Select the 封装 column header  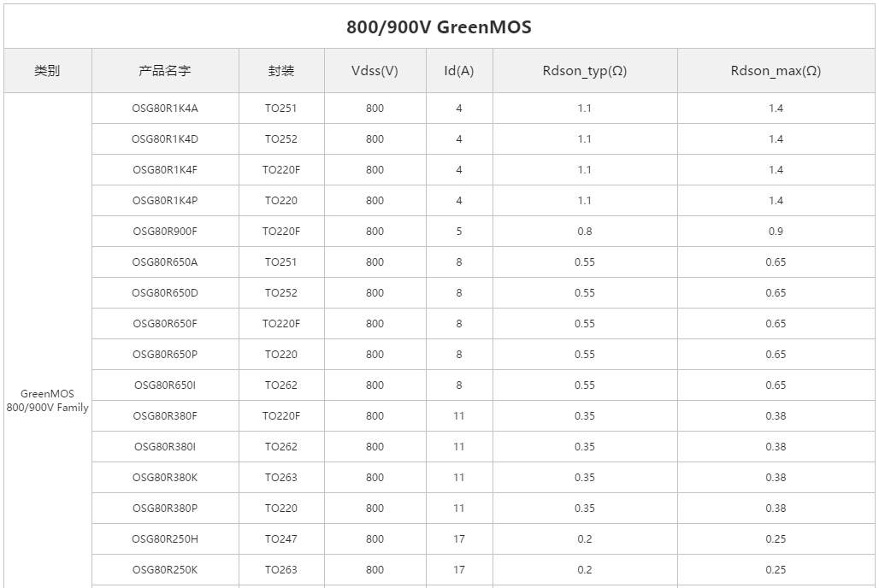click(280, 71)
